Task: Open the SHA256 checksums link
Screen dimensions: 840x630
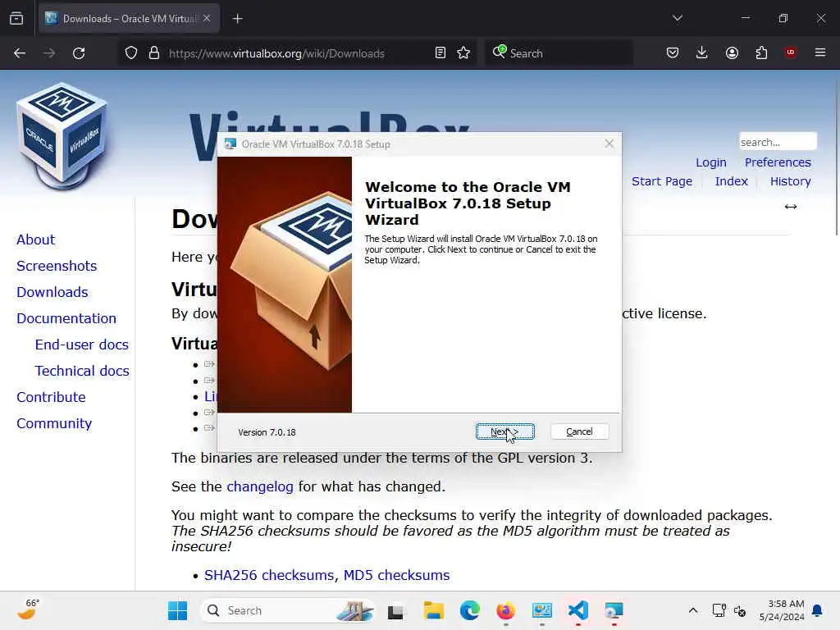Action: click(271, 575)
